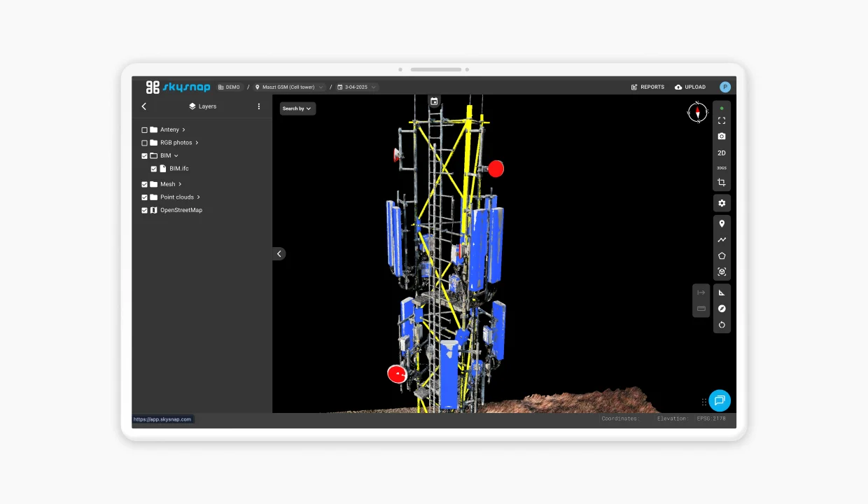Screen dimensions: 868x504
Task: Select the ruler measurement icon
Action: point(701,309)
